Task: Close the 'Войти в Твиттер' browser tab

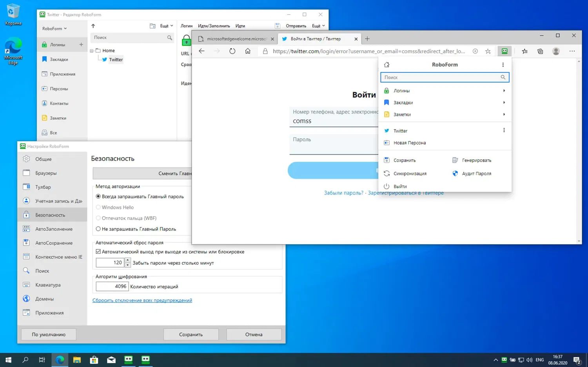Action: [356, 39]
